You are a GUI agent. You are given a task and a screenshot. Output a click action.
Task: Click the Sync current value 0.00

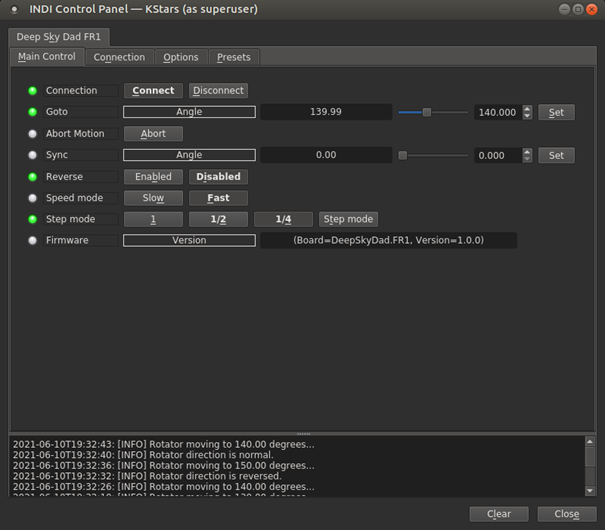[x=326, y=155]
